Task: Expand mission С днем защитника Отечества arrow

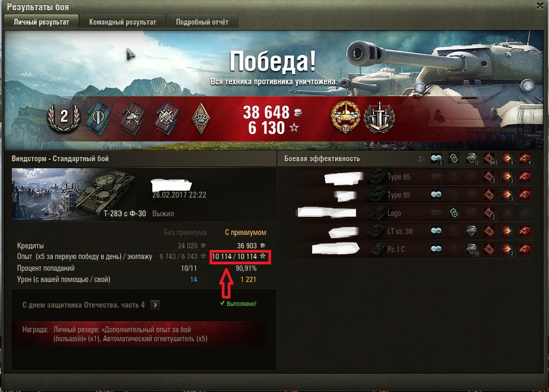Action: click(x=154, y=305)
